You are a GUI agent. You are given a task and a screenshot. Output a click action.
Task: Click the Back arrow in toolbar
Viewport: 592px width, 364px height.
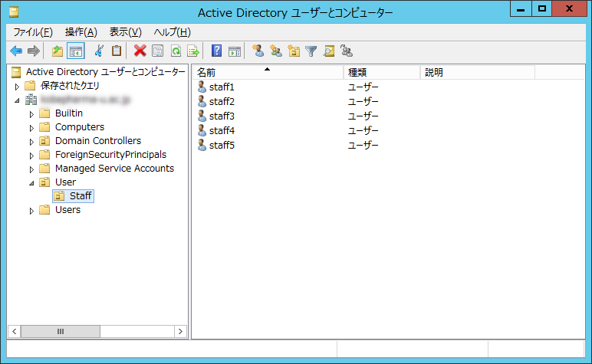pyautogui.click(x=16, y=51)
